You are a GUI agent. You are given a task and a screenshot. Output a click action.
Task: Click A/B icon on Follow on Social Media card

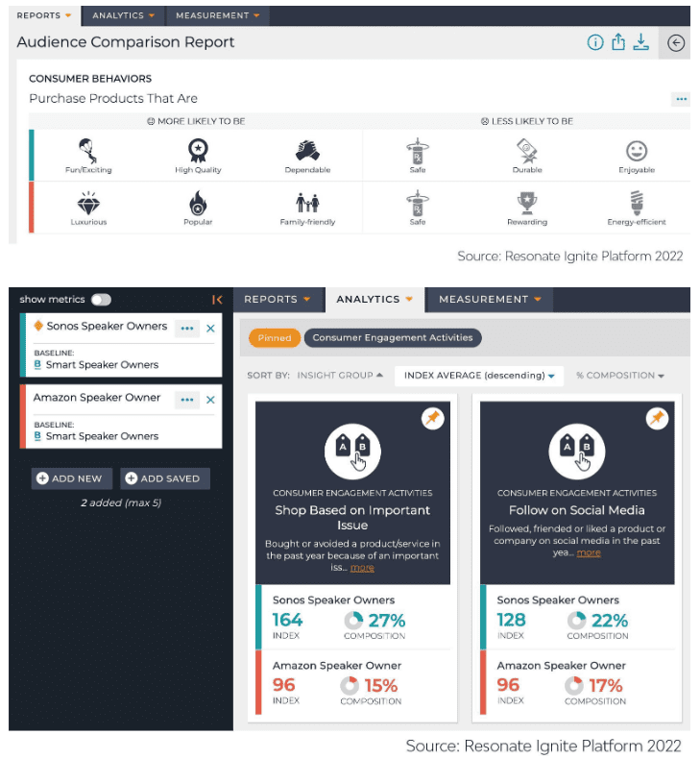pyautogui.click(x=577, y=452)
